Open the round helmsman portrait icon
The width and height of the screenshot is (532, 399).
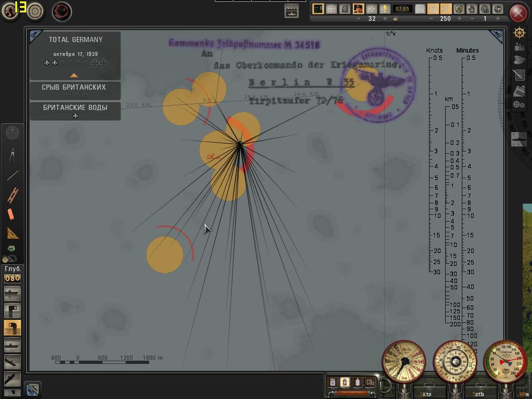(x=9, y=11)
